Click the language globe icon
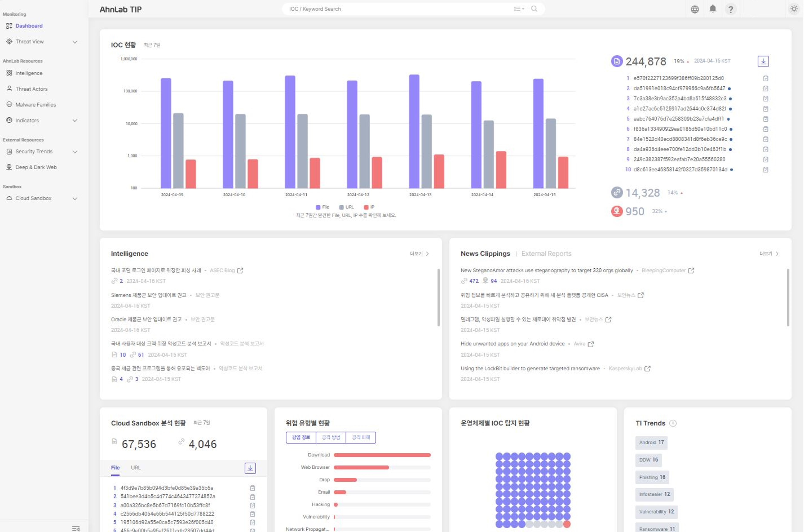This screenshot has width=804, height=532. (695, 9)
